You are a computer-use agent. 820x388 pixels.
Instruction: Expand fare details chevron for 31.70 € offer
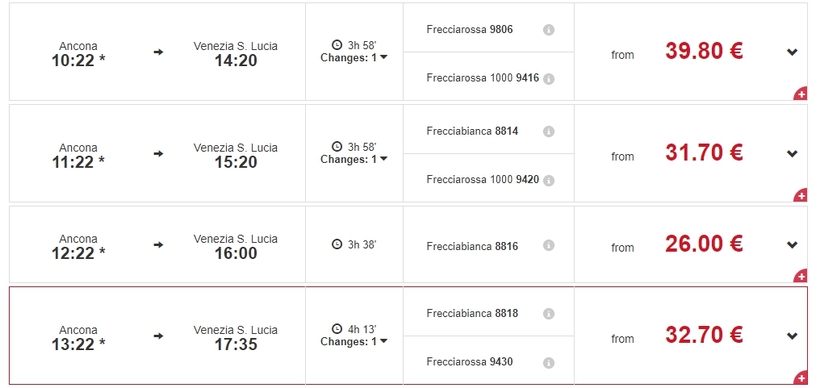point(792,153)
